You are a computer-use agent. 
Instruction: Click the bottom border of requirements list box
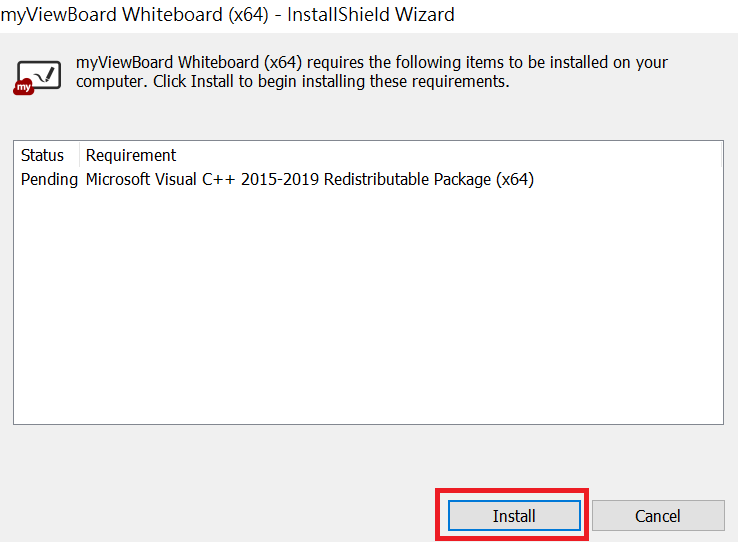pyautogui.click(x=368, y=424)
